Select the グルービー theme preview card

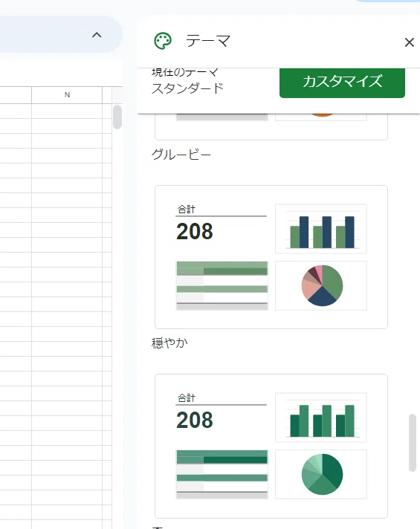[x=271, y=126]
